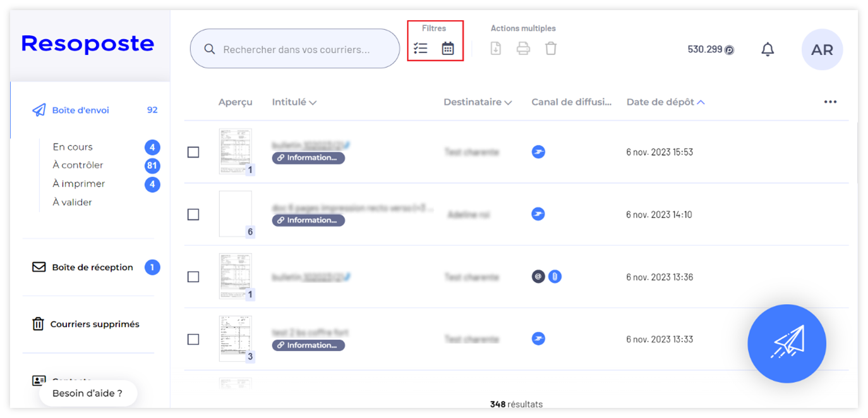Tick the checkbox for the 15:53 mail row

click(193, 152)
